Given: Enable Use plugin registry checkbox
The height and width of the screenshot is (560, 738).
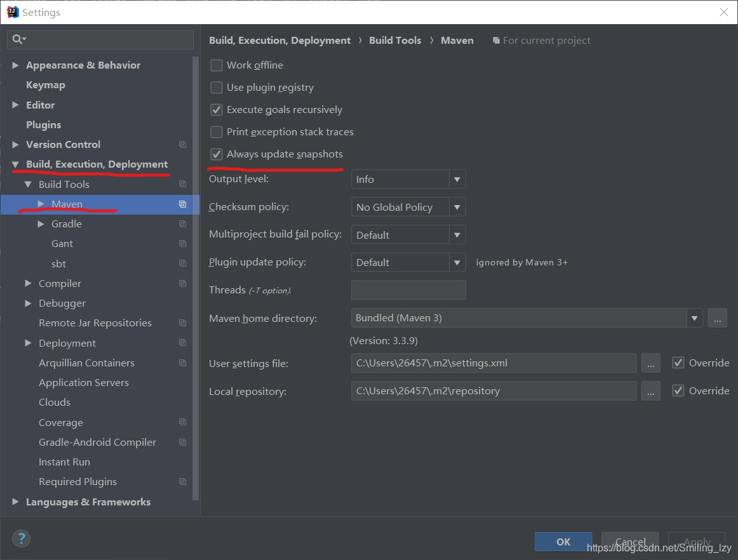Looking at the screenshot, I should [217, 88].
